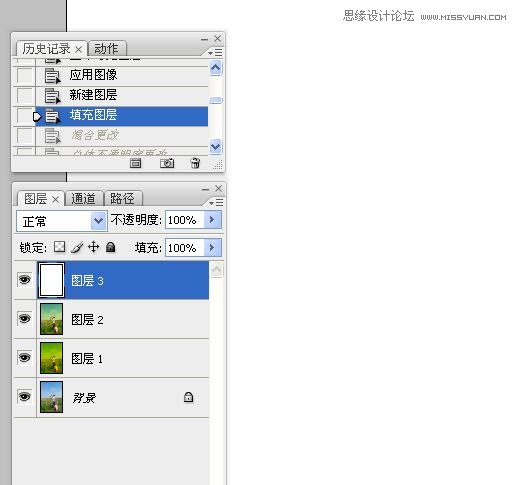Click the lock image pixels brush icon

click(x=77, y=247)
